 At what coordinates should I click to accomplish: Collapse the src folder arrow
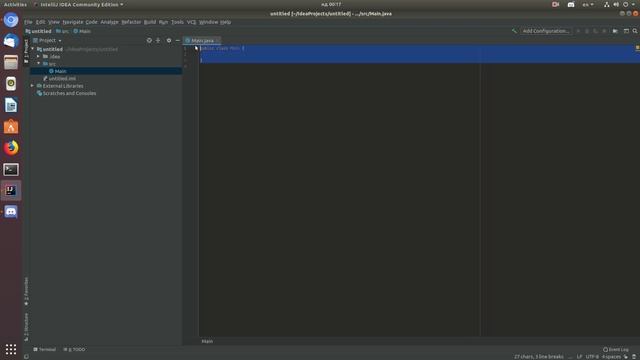click(x=38, y=64)
